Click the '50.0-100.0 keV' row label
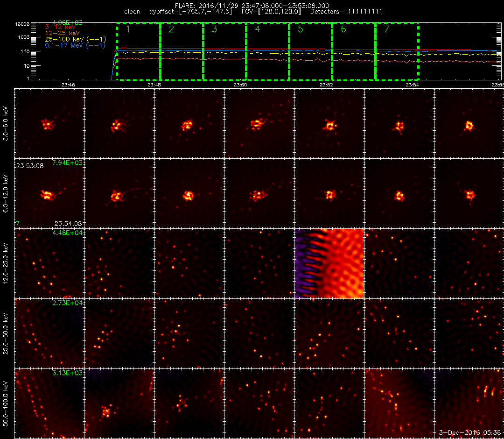The image size is (504, 439). click(x=6, y=404)
